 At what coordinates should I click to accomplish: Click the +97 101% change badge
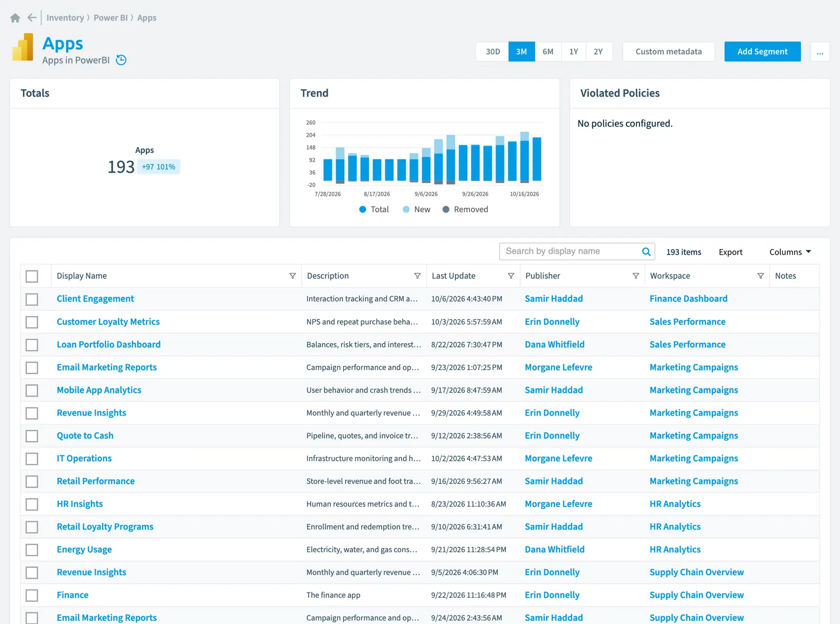coord(159,167)
